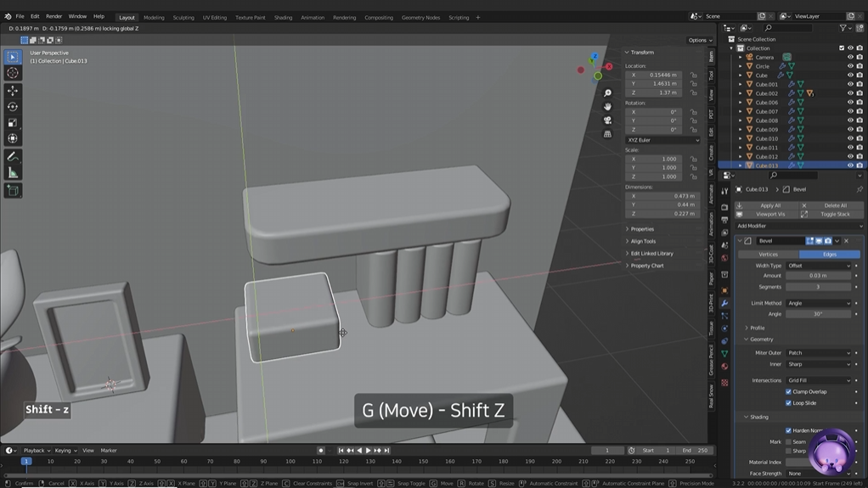
Task: Hide the Camera object in viewport
Action: [850, 57]
